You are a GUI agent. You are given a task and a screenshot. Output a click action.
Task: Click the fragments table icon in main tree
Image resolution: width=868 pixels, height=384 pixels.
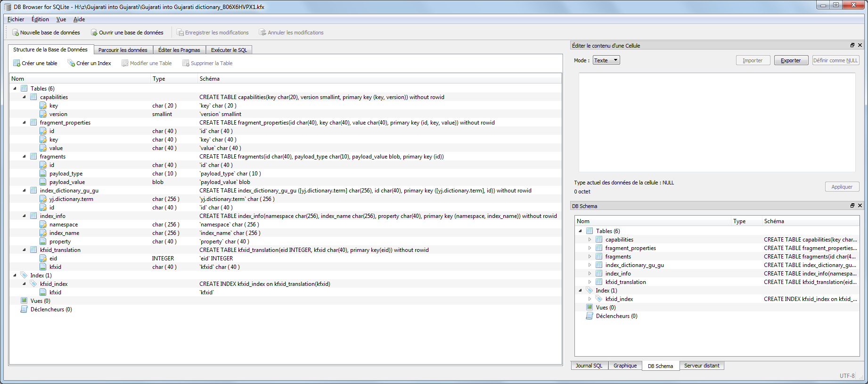coord(33,157)
